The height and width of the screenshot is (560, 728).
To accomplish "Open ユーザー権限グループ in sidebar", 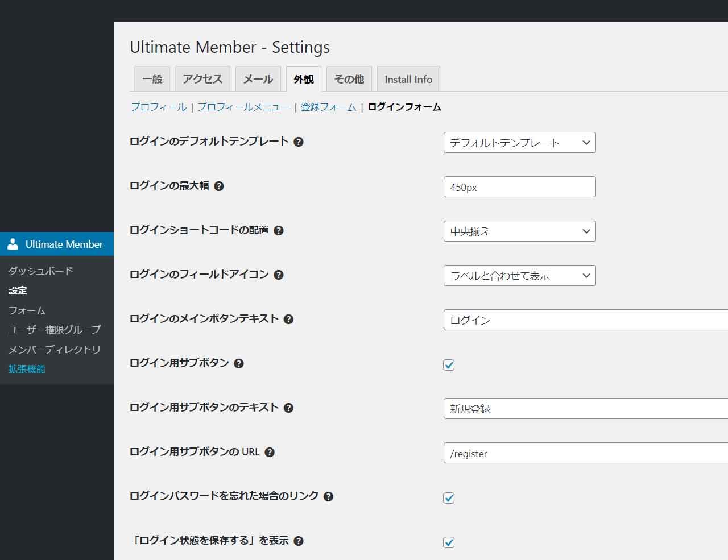I will tap(55, 330).
